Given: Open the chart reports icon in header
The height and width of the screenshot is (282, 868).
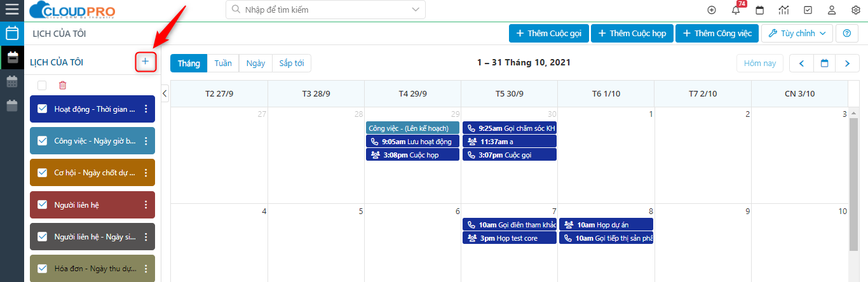Looking at the screenshot, I should coord(783,10).
